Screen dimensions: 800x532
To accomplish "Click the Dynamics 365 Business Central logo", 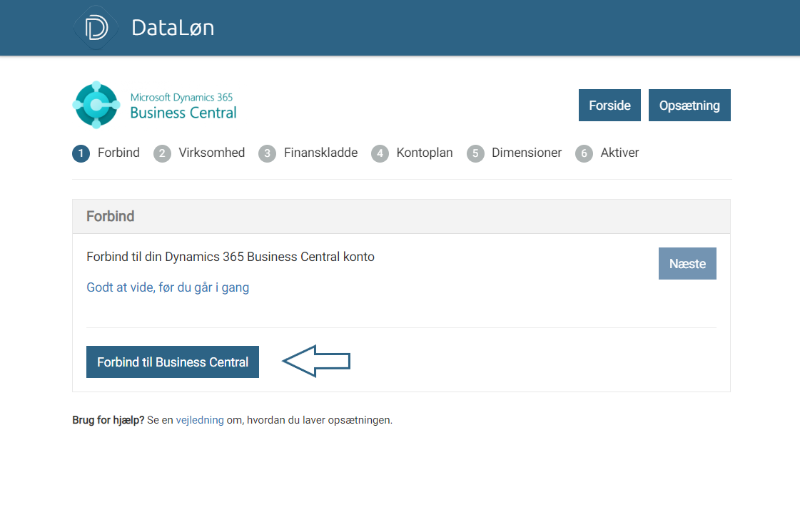I will (x=96, y=105).
